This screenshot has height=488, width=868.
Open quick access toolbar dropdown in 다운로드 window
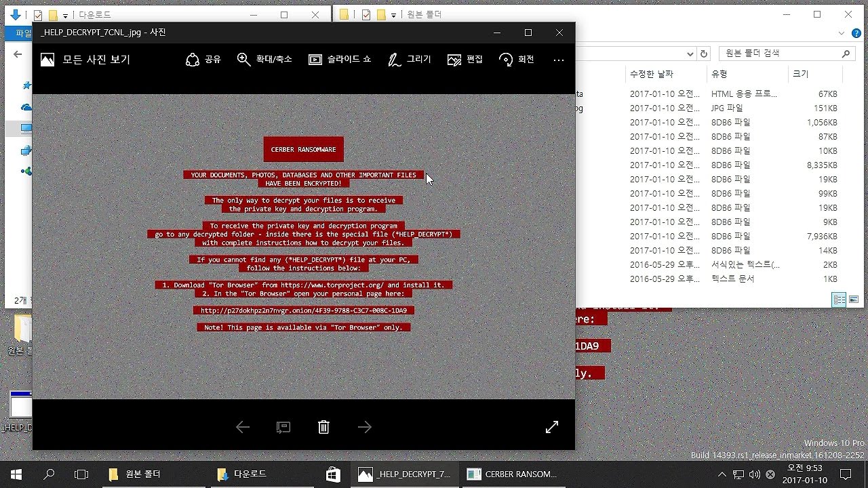(65, 15)
